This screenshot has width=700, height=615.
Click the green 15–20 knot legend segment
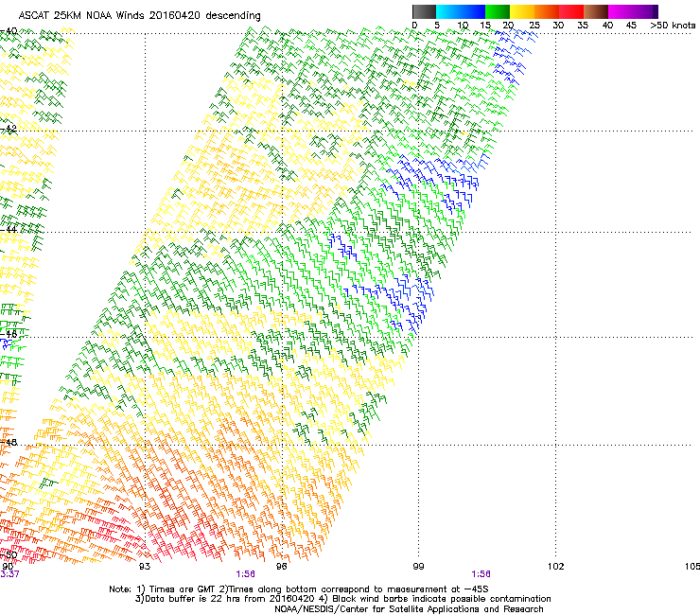tap(498, 11)
